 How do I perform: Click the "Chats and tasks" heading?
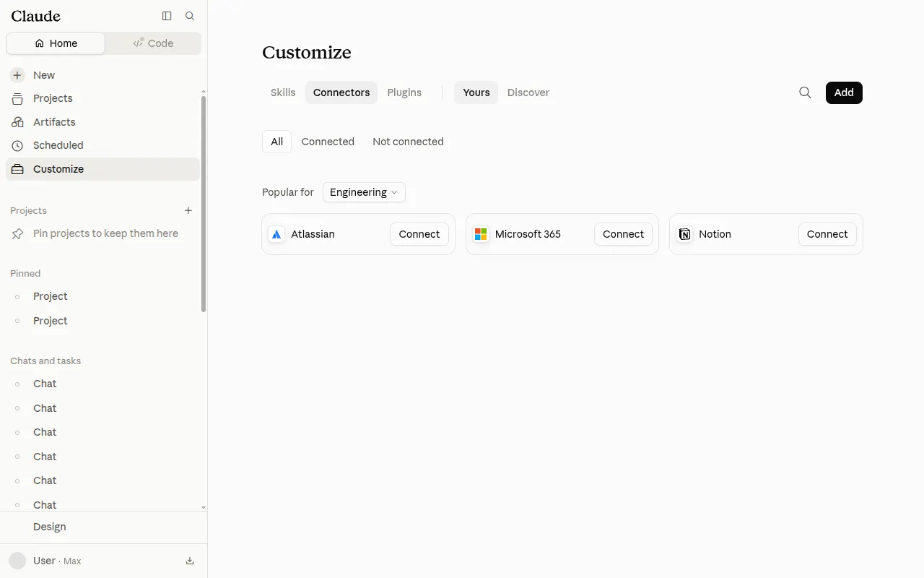pyautogui.click(x=45, y=361)
